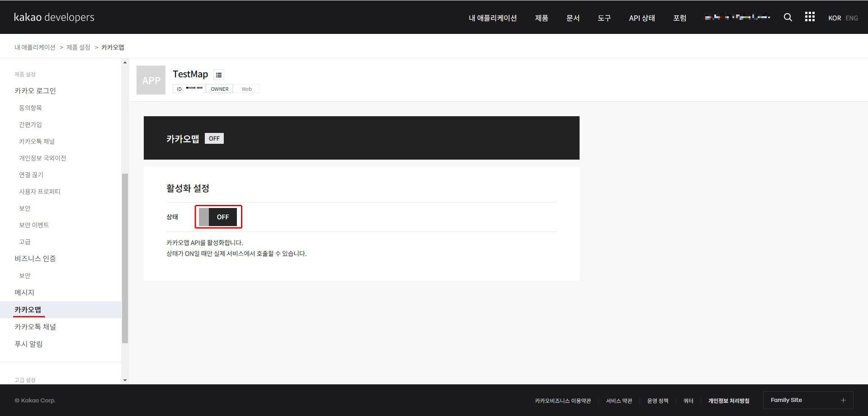Click the kakao developers logo
Image resolution: width=868 pixels, height=416 pixels.
(54, 17)
